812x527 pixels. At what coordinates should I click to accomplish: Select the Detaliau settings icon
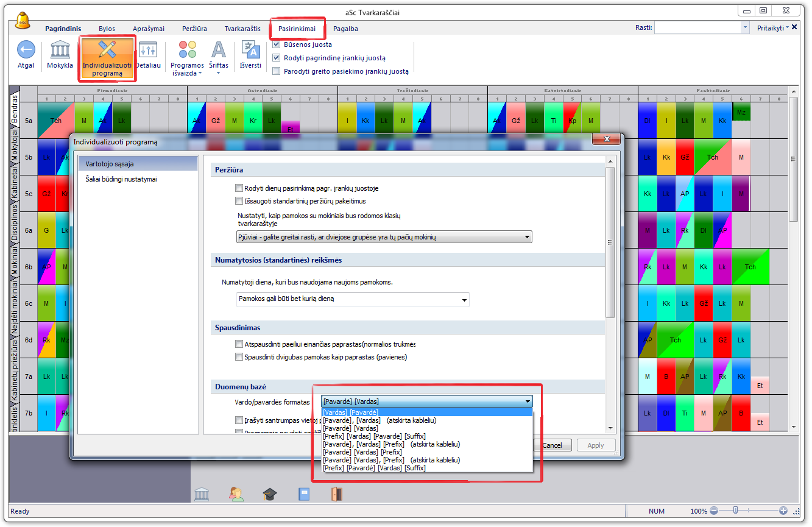coord(147,50)
